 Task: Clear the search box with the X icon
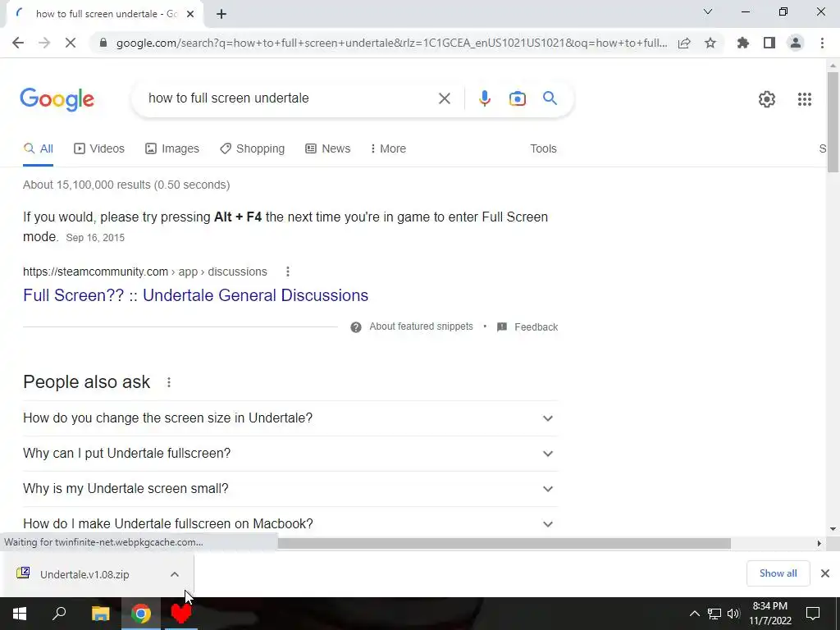tap(444, 98)
